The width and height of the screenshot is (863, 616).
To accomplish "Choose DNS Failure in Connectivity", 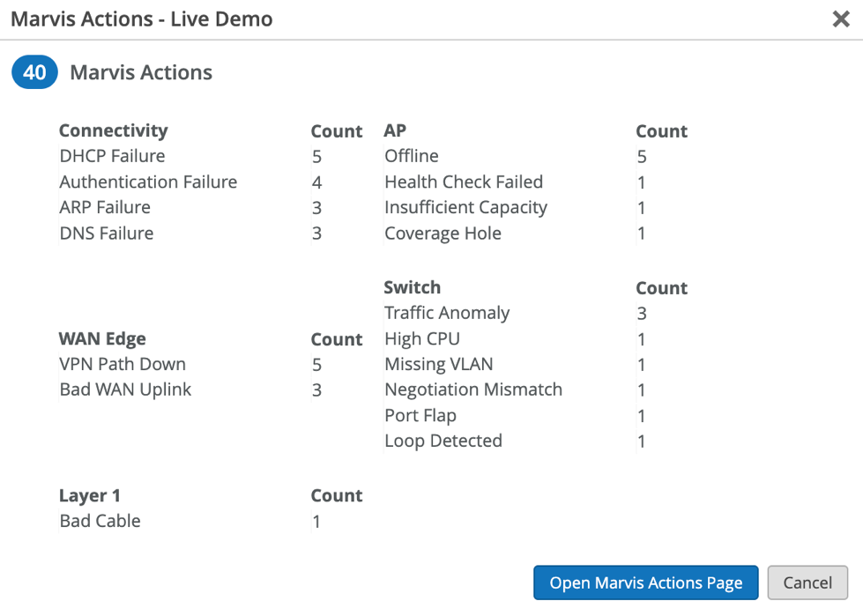I will click(x=107, y=234).
